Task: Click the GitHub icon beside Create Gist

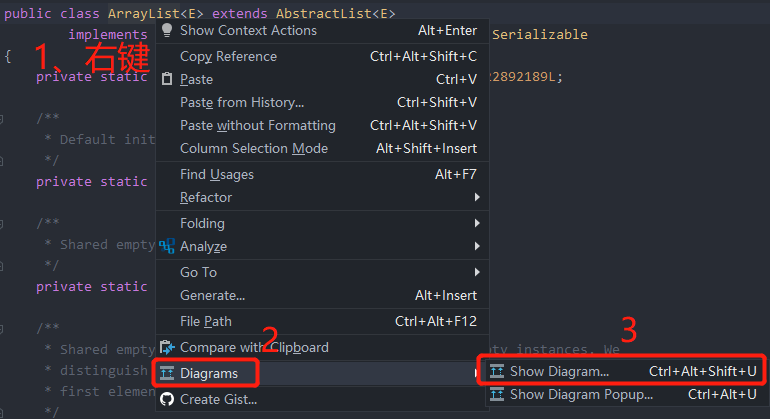Action: coord(167,399)
